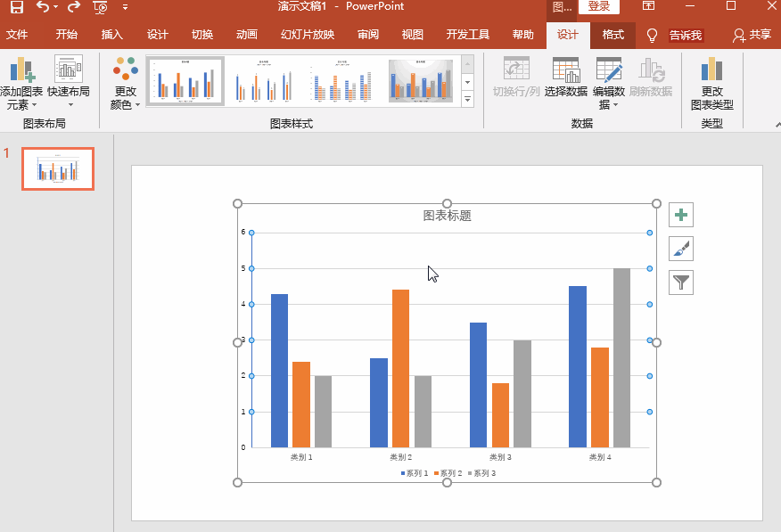Select the gray 系列 3 bar in 类别 4

(621, 358)
